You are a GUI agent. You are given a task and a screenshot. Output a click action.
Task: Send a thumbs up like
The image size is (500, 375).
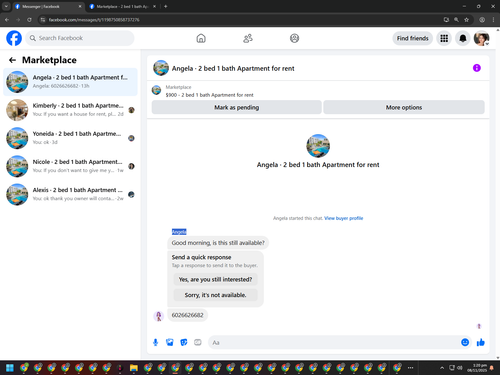[481, 342]
